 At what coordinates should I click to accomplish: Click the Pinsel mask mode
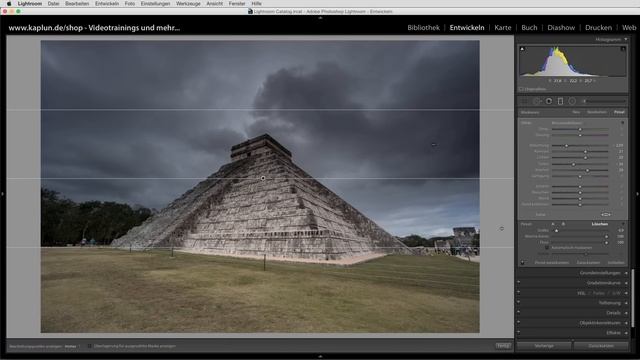[619, 112]
